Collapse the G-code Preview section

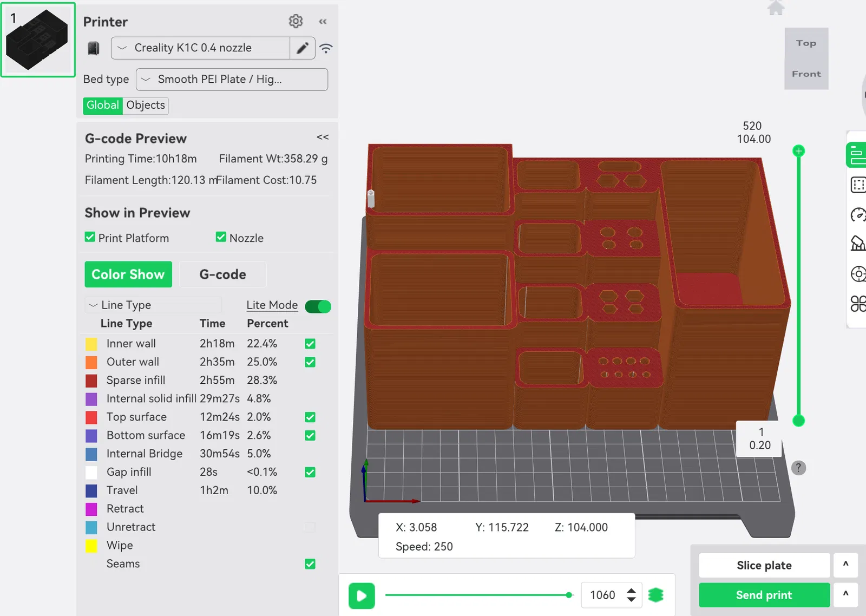(x=323, y=137)
